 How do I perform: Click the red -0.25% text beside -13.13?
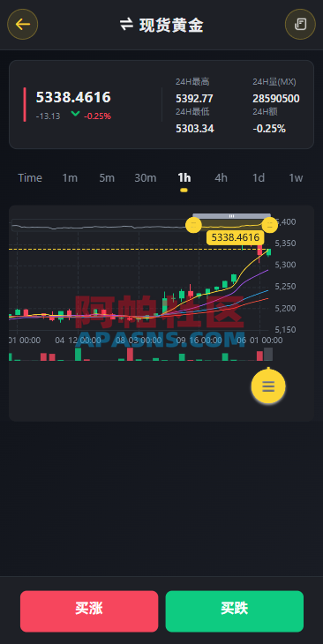97,116
